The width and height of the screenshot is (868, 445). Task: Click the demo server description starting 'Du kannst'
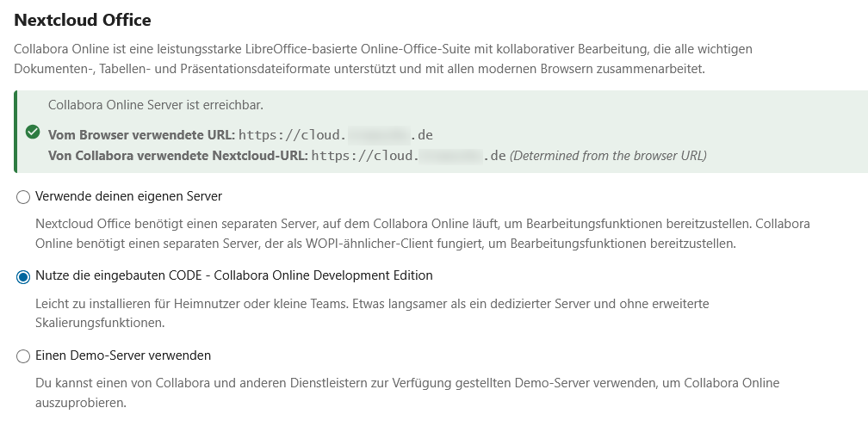pos(407,392)
